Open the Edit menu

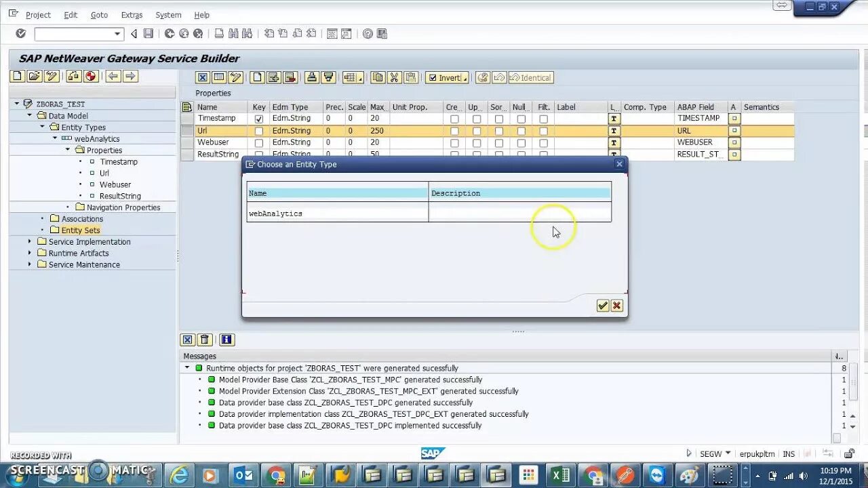(71, 15)
